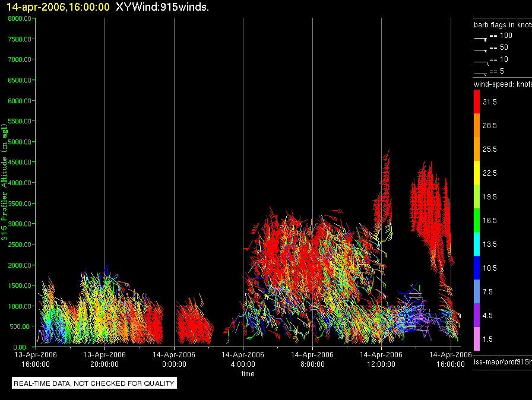Screen dimensions: 532x400
Task: Click the 5000.00 altitude axis tick label
Action: click(20, 142)
